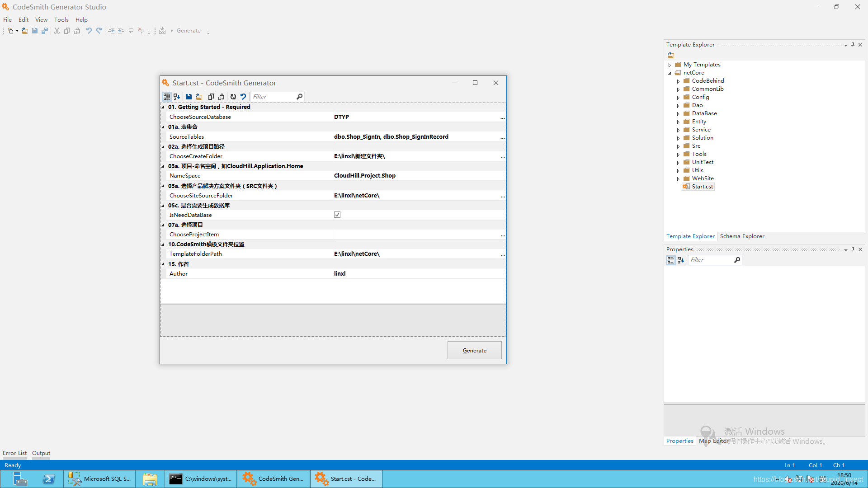Open the Tools menu

61,20
